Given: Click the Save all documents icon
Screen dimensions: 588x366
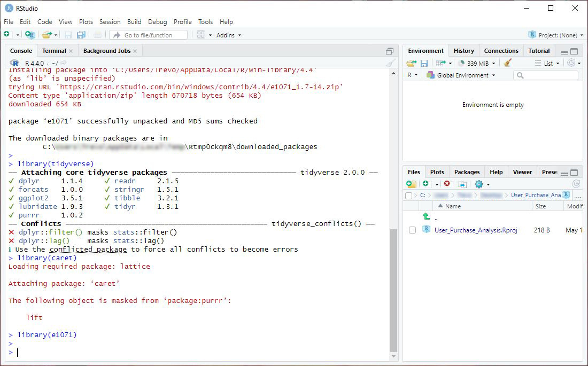Looking at the screenshot, I should click(81, 35).
